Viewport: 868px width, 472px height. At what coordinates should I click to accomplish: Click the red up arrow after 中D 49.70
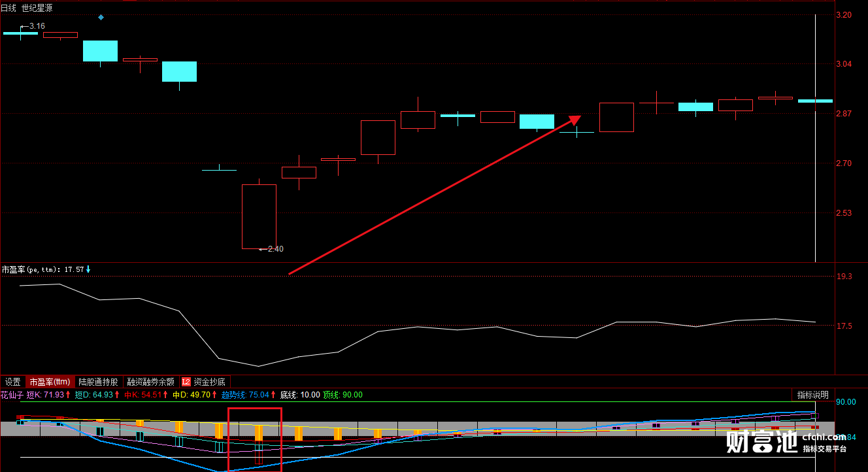[214, 395]
